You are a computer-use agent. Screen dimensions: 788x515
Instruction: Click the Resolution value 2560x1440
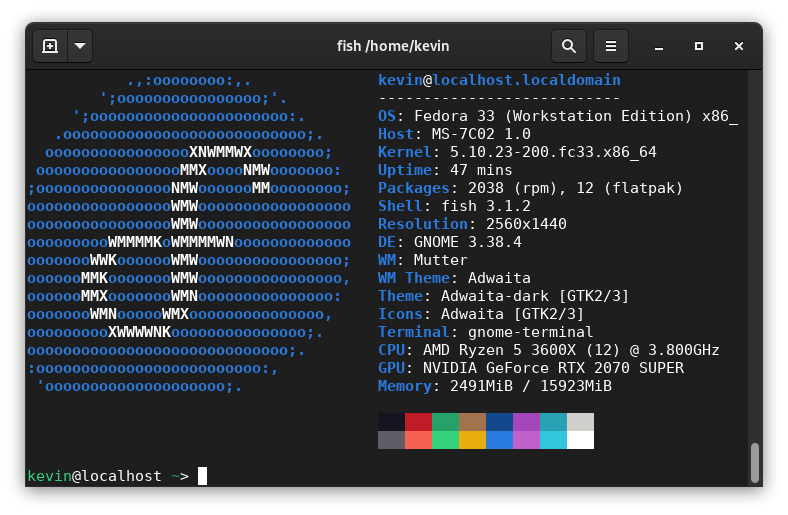tap(526, 224)
